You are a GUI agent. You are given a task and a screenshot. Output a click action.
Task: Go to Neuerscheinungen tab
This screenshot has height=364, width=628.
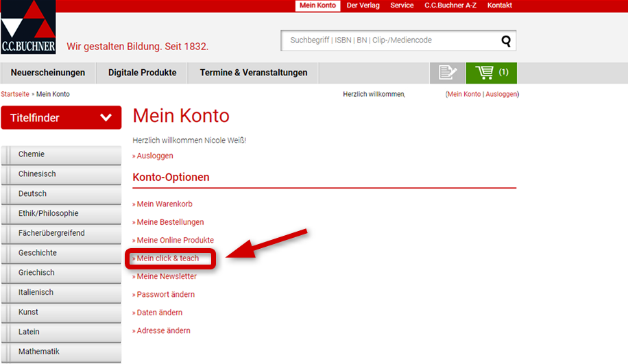(48, 73)
